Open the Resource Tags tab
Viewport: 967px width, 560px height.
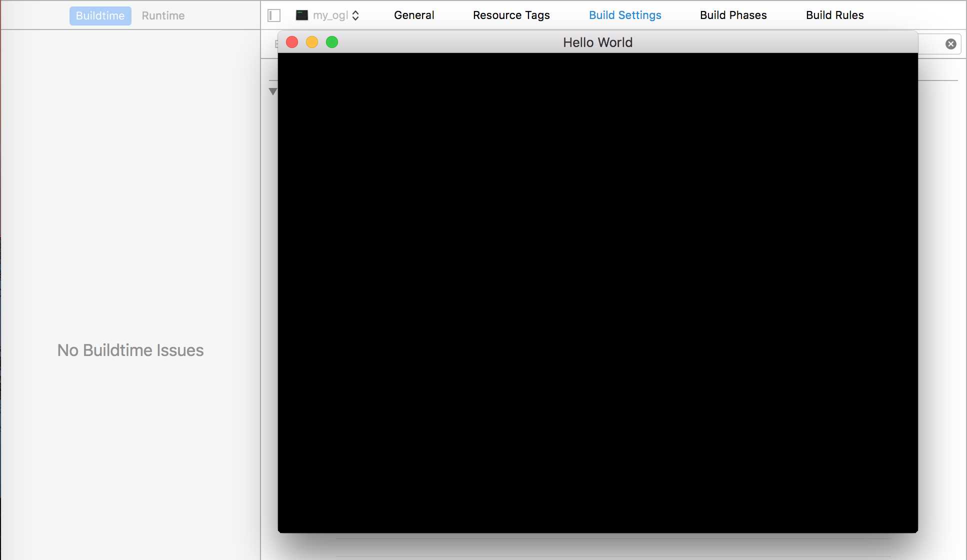pyautogui.click(x=511, y=15)
